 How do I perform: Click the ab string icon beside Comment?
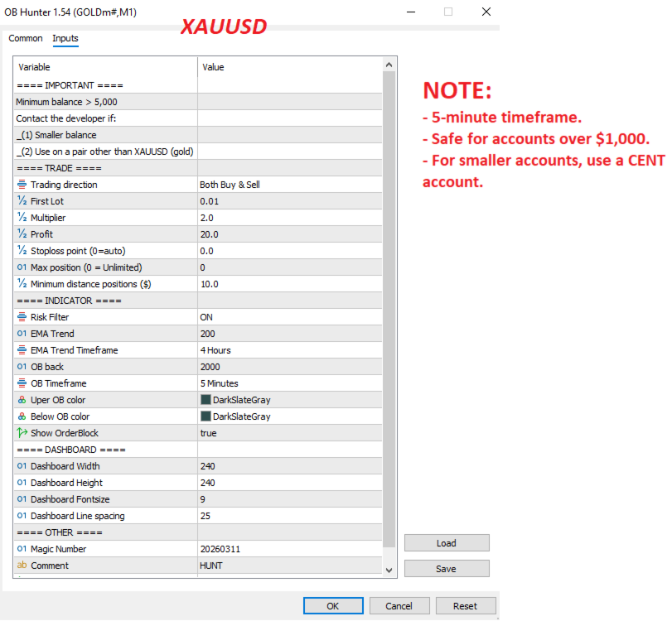click(22, 566)
